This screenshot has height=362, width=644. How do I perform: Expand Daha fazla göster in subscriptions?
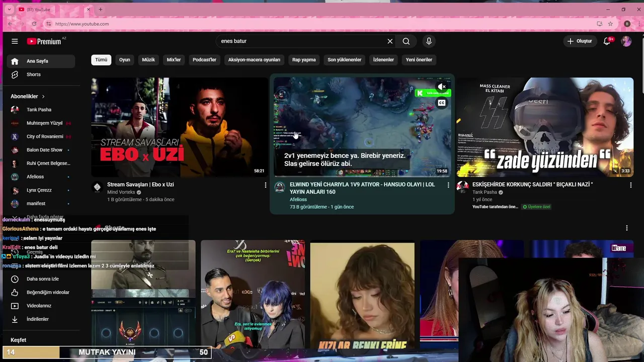coord(41,217)
